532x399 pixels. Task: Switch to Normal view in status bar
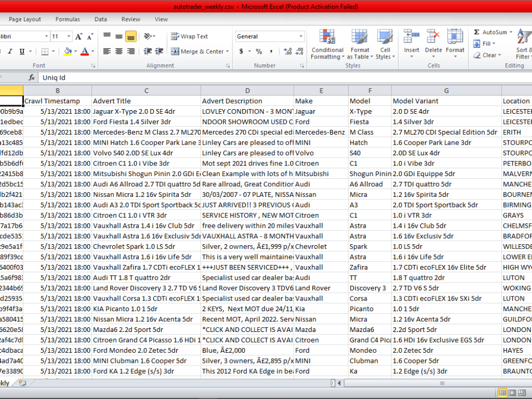pos(503,393)
